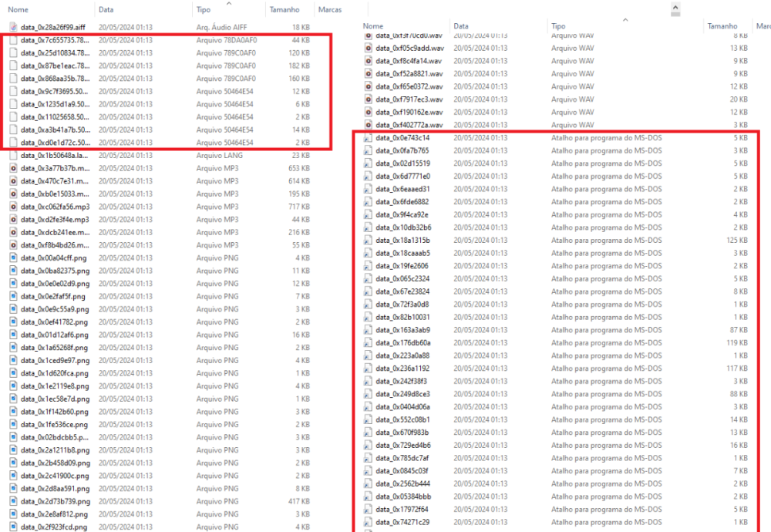Click the Data column header in right pane

click(x=460, y=26)
